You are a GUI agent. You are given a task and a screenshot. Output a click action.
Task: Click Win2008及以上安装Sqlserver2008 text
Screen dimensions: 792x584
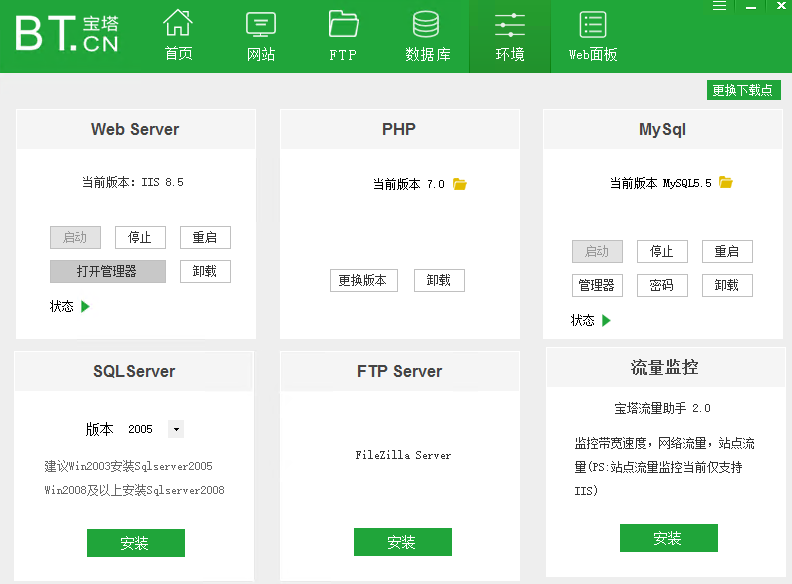point(134,490)
